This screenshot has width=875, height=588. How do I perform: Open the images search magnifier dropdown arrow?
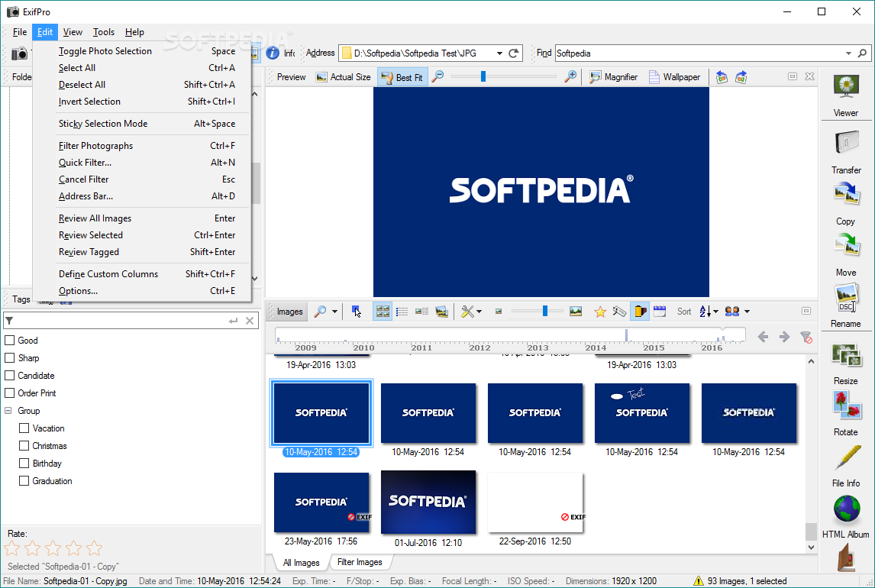pos(334,312)
